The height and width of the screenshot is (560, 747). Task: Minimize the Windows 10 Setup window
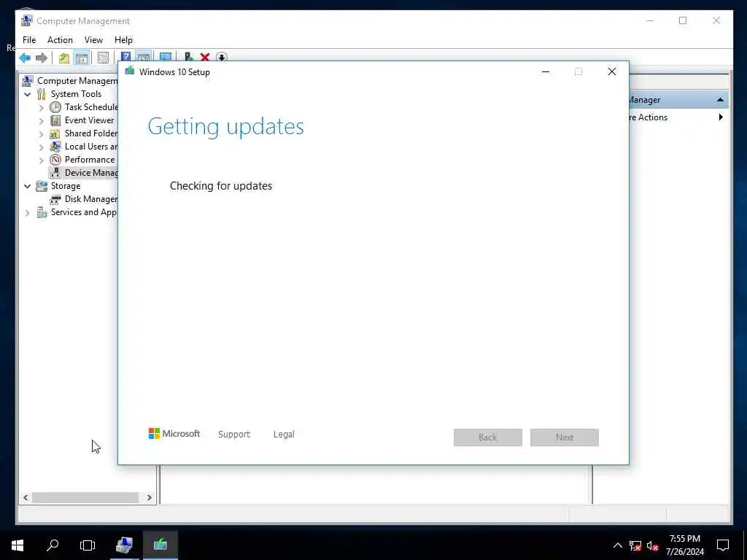(546, 72)
